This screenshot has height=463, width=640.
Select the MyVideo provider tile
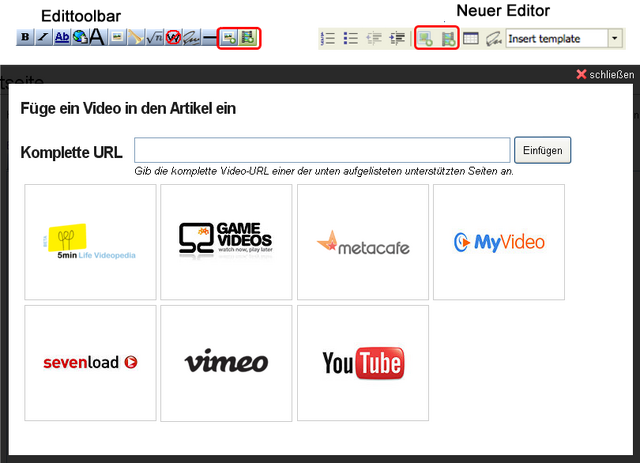coord(499,242)
